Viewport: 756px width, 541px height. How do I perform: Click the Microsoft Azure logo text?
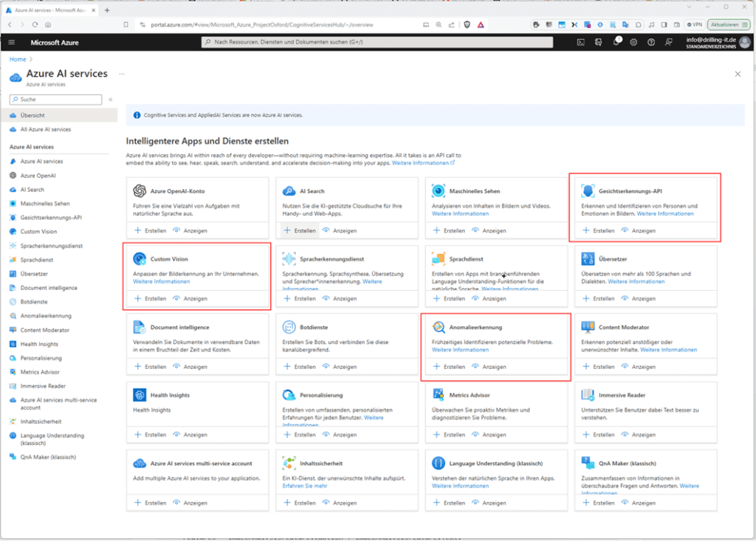pyautogui.click(x=55, y=42)
